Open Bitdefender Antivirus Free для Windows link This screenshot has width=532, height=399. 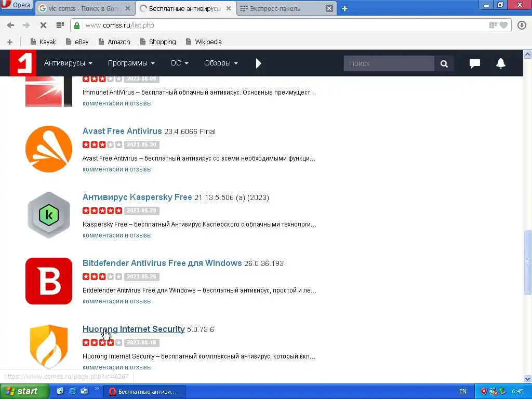click(x=162, y=263)
